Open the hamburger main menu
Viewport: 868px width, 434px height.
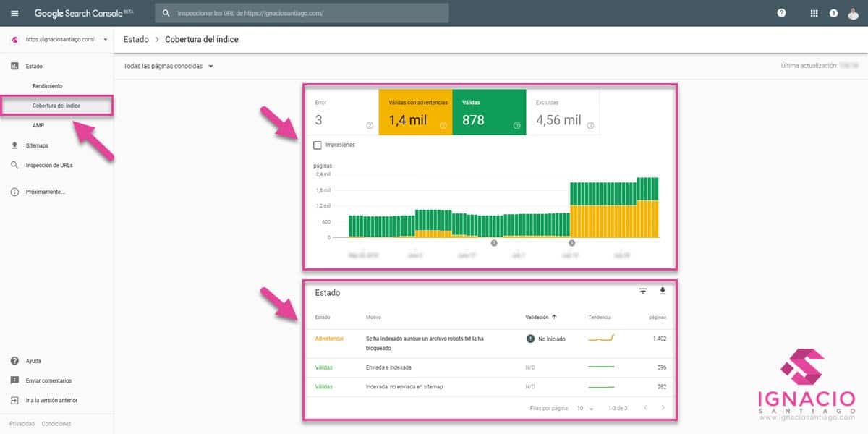pos(15,13)
